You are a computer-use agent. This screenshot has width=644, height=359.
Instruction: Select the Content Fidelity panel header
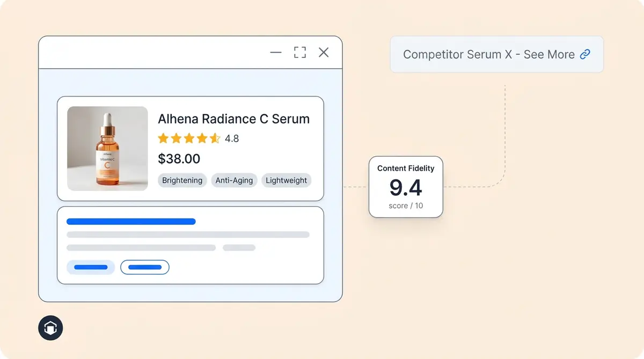click(406, 168)
